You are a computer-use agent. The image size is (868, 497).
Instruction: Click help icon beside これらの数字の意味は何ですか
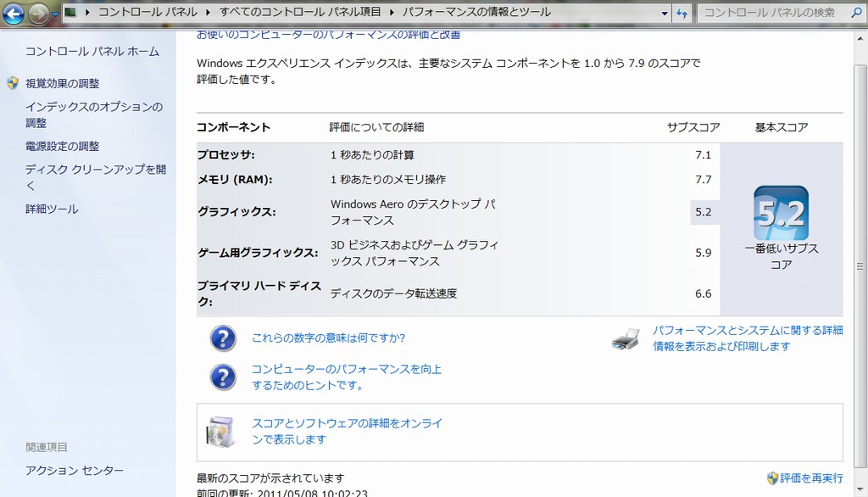(223, 338)
